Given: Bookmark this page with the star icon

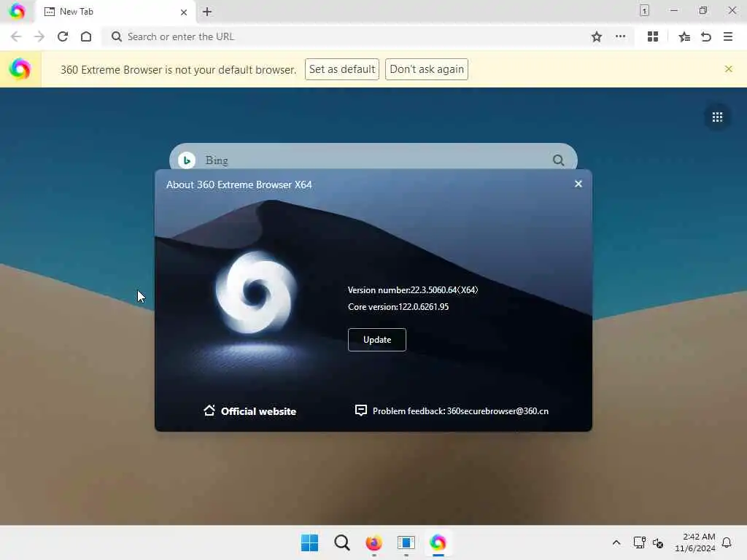Looking at the screenshot, I should tap(597, 36).
